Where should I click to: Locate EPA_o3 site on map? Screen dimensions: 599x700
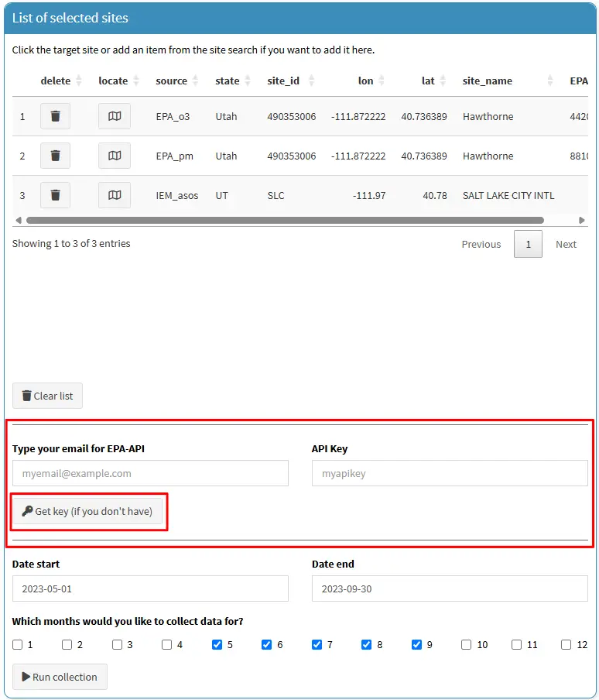tap(115, 116)
